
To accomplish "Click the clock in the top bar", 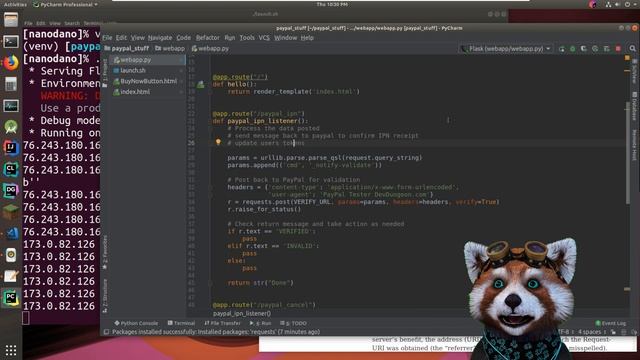I will click(332, 4).
